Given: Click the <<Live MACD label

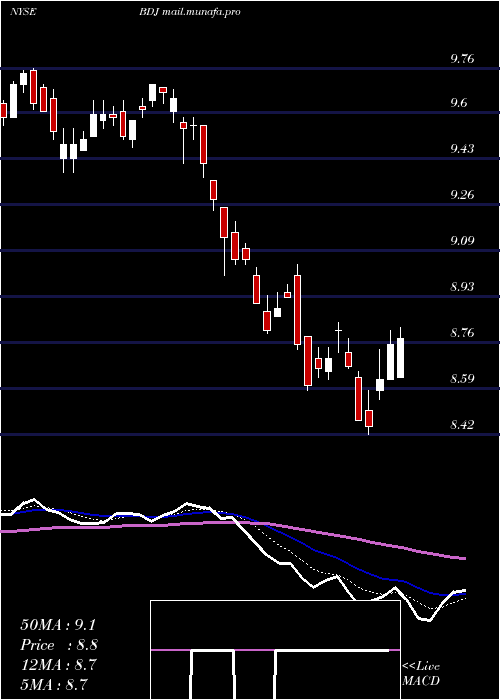Looking at the screenshot, I should 421,674.
